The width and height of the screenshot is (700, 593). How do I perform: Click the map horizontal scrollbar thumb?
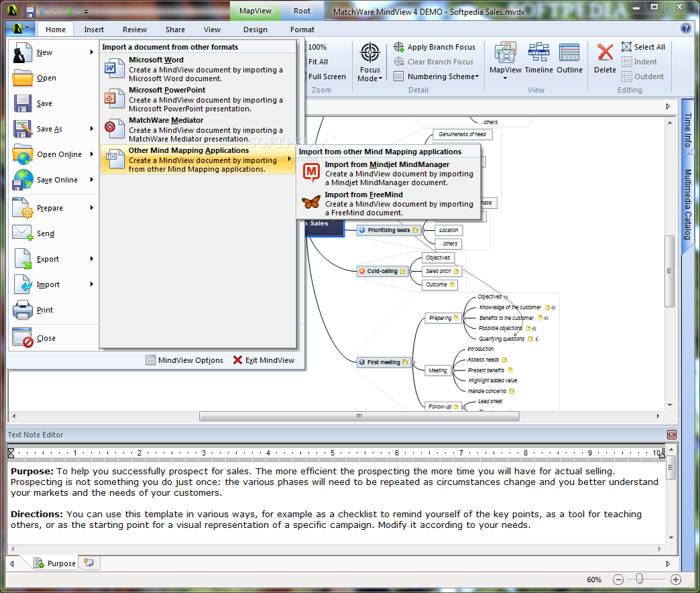[x=359, y=416]
